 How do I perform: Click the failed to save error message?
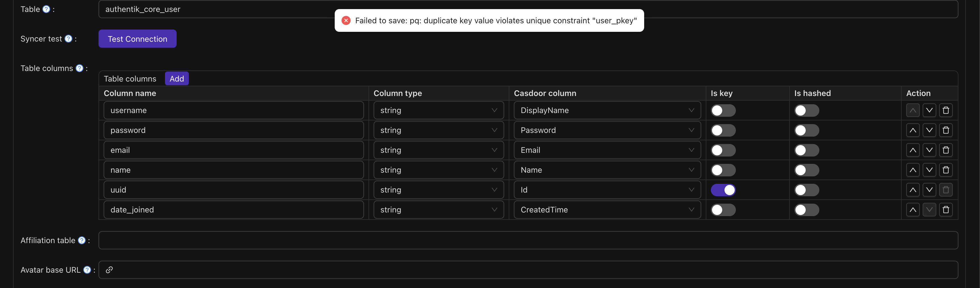point(489,20)
